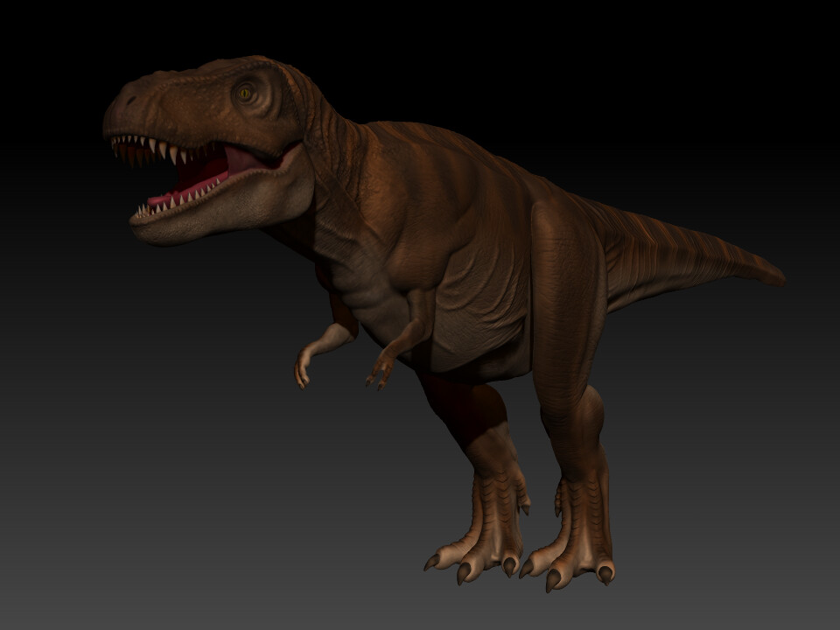
Task: Click the lower jaw teeth
Action: click(x=175, y=206)
